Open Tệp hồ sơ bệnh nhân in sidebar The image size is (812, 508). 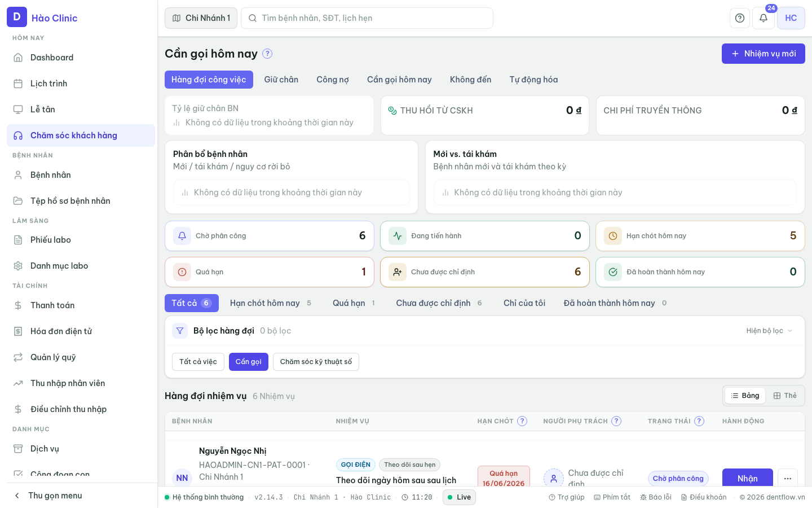[82, 201]
